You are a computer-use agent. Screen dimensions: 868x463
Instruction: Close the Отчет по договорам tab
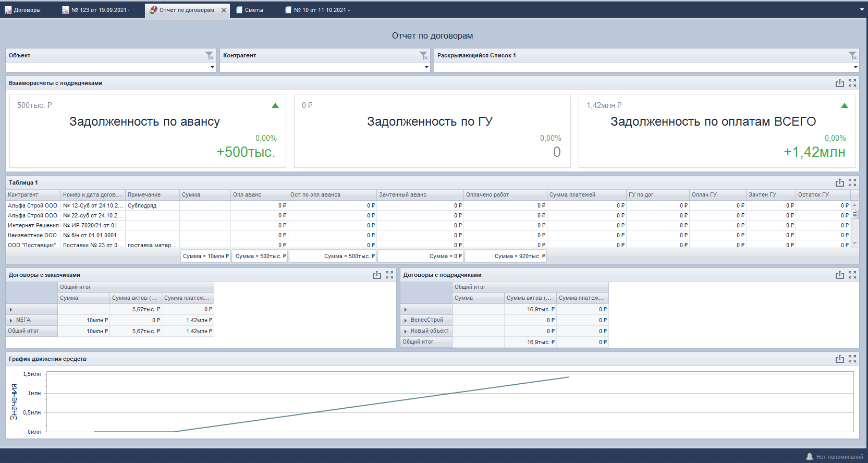point(224,10)
